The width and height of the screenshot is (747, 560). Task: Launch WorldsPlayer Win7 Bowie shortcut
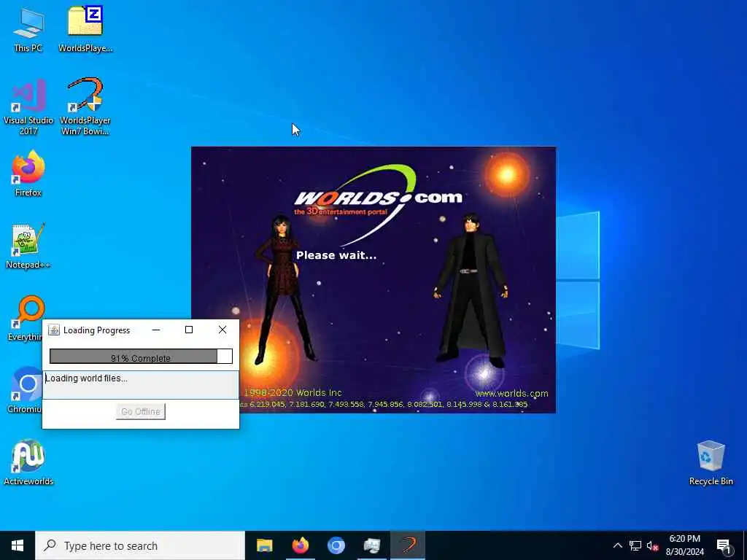point(85,107)
